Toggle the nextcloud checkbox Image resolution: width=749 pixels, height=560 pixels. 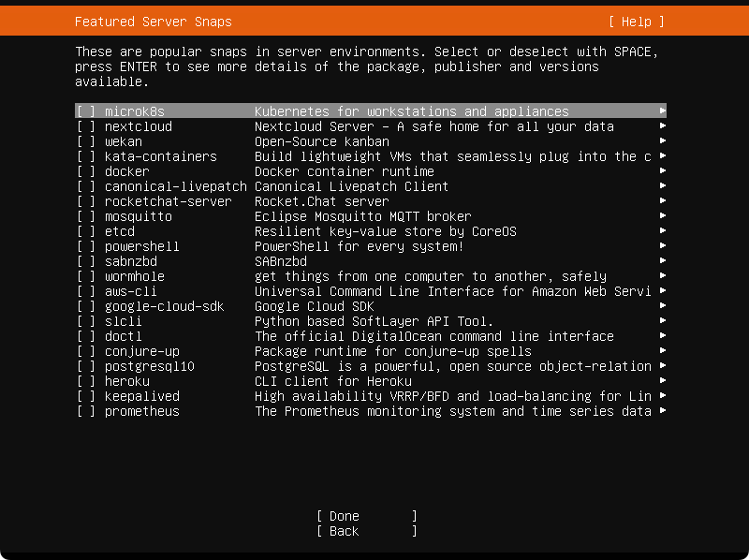tap(86, 126)
